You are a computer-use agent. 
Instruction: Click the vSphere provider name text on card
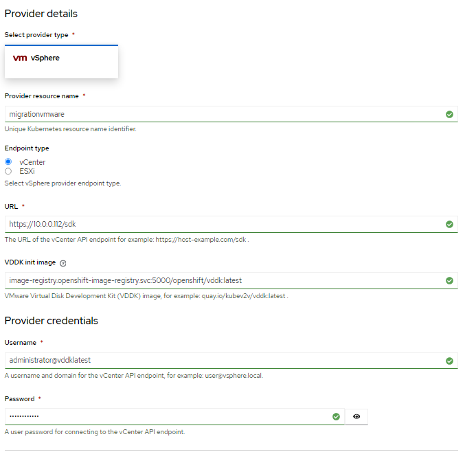(45, 58)
